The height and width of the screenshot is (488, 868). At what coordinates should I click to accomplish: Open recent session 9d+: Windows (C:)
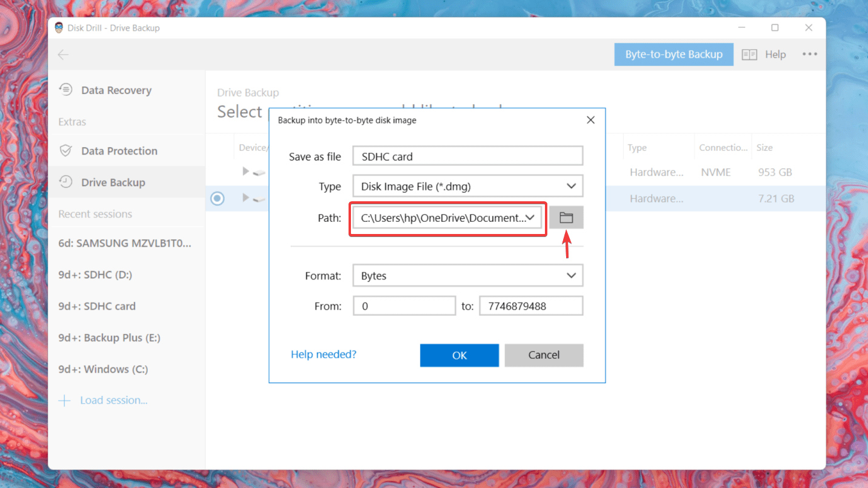pos(103,369)
